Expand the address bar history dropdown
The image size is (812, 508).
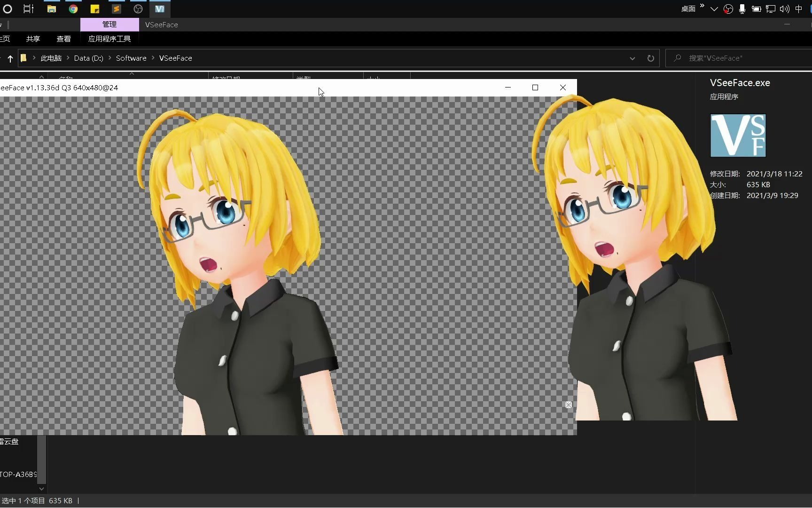632,58
